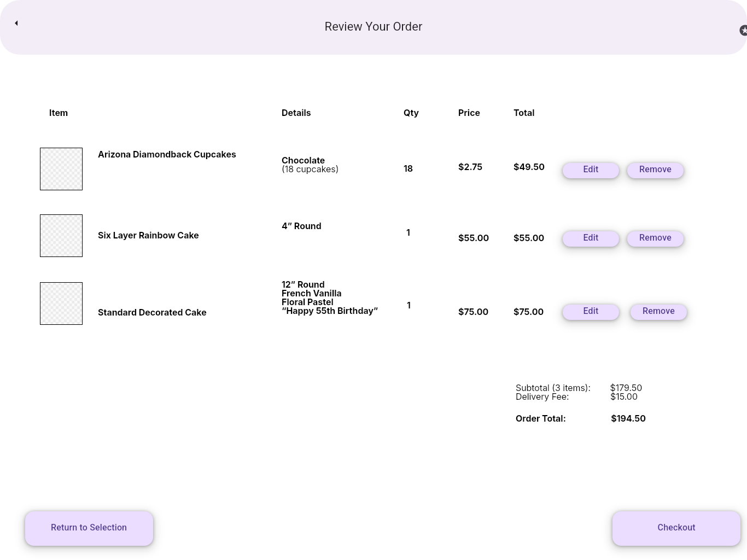Open the Standard Decorated Cake thumbnail
The image size is (747, 560).
click(61, 304)
